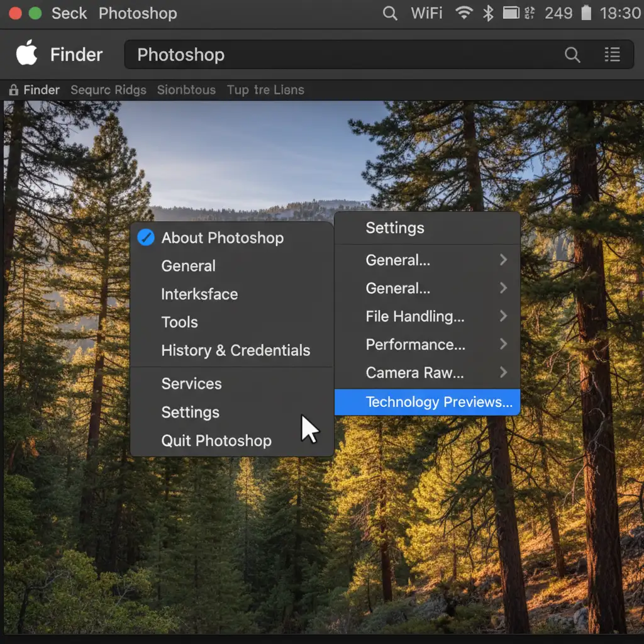Click magnifier icon inside the Photoshop search field
644x644 pixels.
coord(572,55)
